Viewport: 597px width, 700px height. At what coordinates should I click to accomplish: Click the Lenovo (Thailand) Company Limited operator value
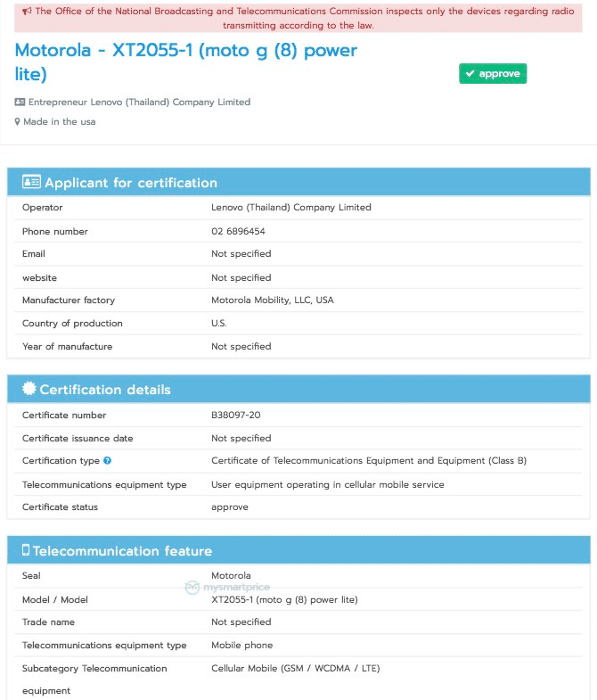pyautogui.click(x=290, y=207)
